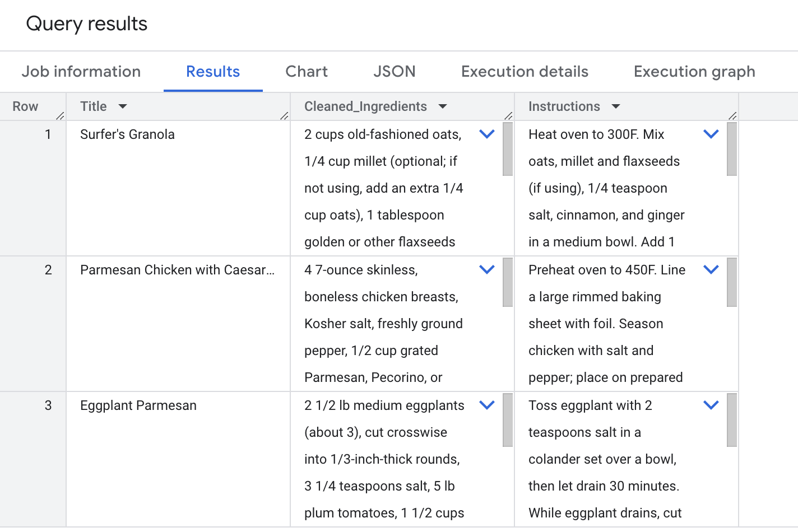Expand Parmesan Chicken ingredients cell
Viewport: 798px width, 532px height.
click(x=487, y=270)
